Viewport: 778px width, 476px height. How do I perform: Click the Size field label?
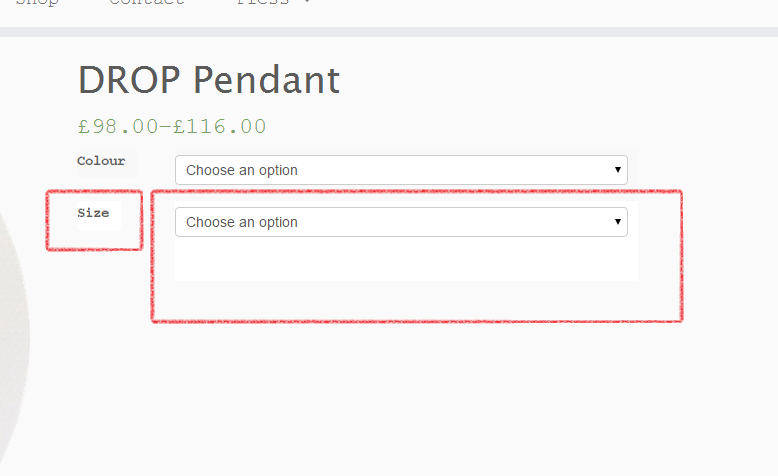tap(93, 213)
